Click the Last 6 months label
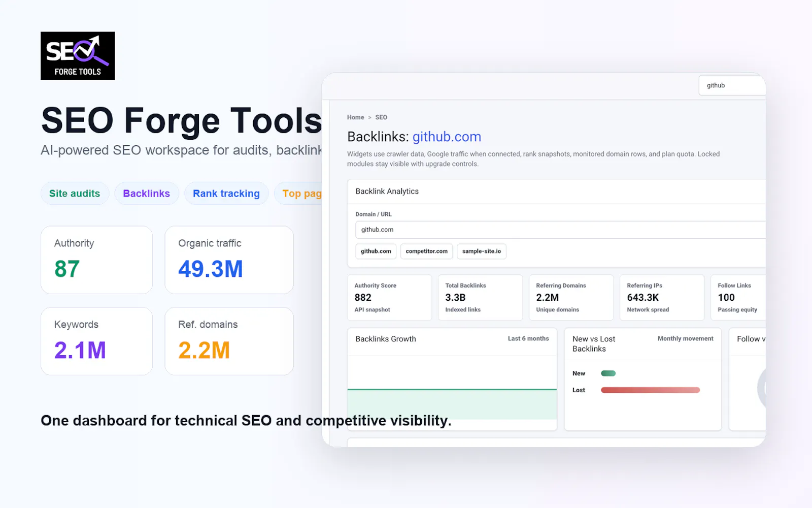Viewport: 812px width, 508px height. (528, 338)
